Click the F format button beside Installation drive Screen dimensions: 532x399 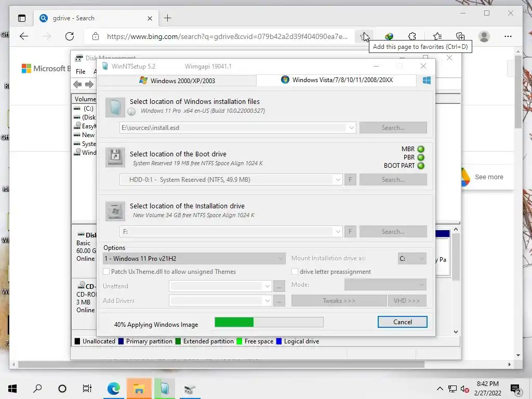[x=350, y=232]
